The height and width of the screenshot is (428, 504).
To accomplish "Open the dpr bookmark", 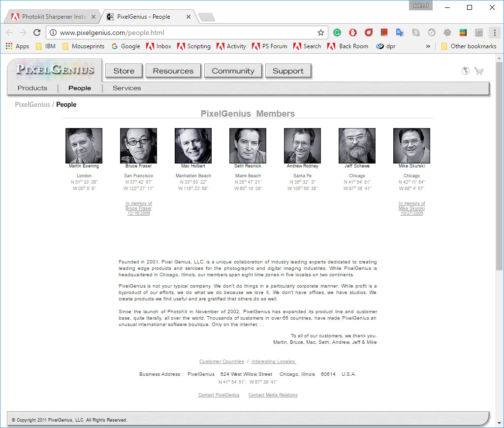I will coord(386,46).
